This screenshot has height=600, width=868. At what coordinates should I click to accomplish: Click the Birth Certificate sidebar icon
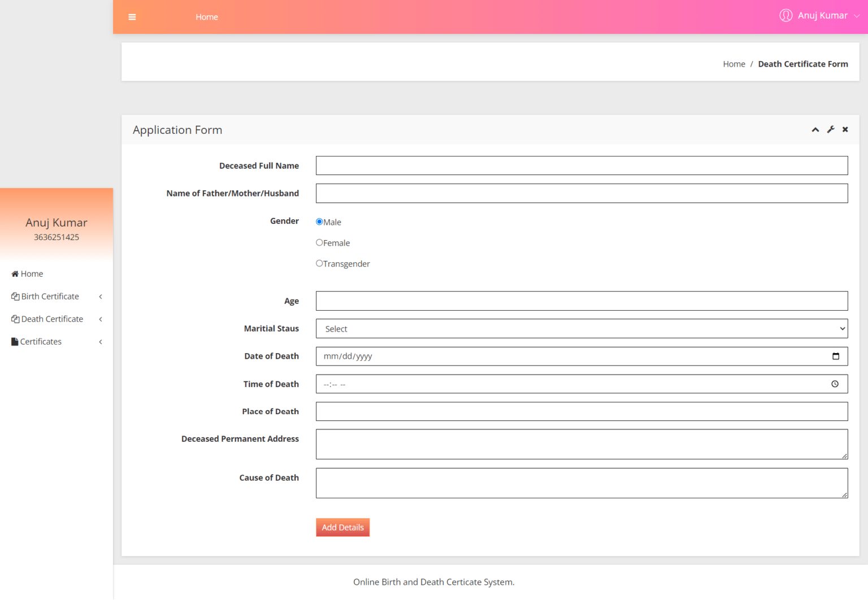[15, 296]
